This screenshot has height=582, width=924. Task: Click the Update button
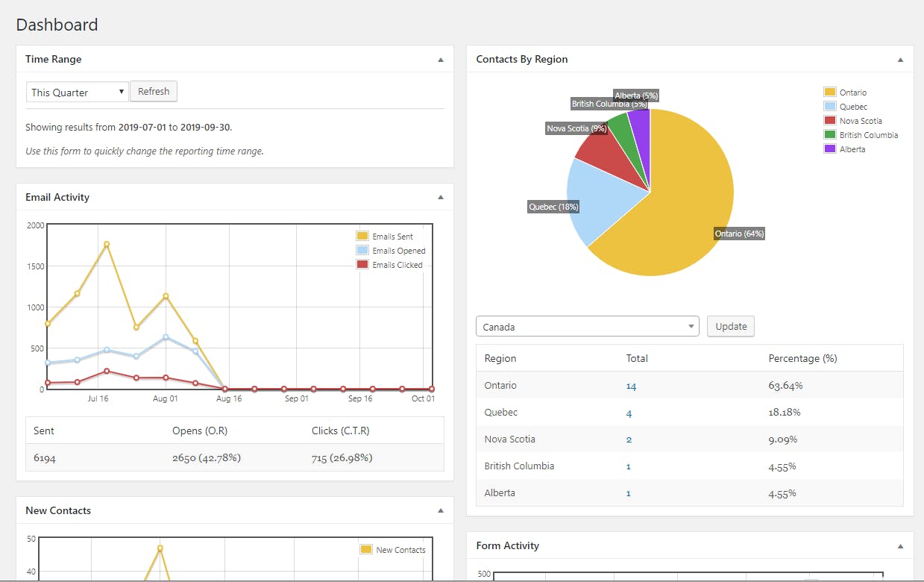731,326
